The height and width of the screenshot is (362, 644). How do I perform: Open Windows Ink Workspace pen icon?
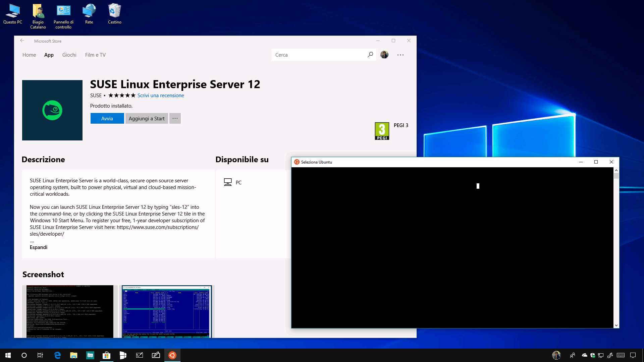[x=610, y=355]
